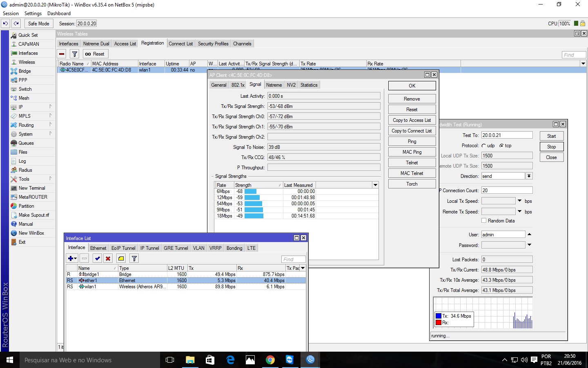Image resolution: width=588 pixels, height=368 pixels.
Task: Expand the Local Tx Speed option
Action: tap(519, 201)
